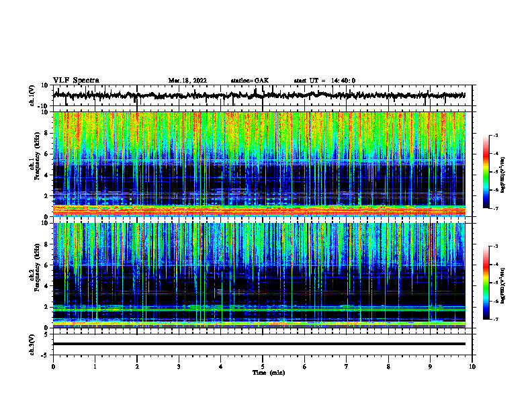Click time axis tick label "3"
Image resolution: width=532 pixels, height=411 pixels.
pos(179,367)
